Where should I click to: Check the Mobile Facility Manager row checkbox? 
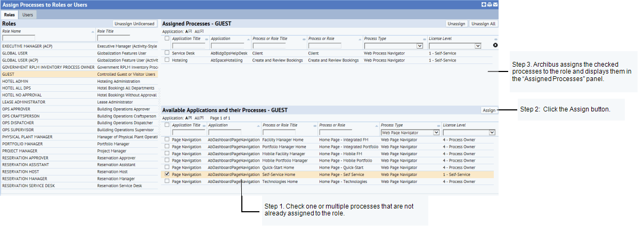pos(167,154)
